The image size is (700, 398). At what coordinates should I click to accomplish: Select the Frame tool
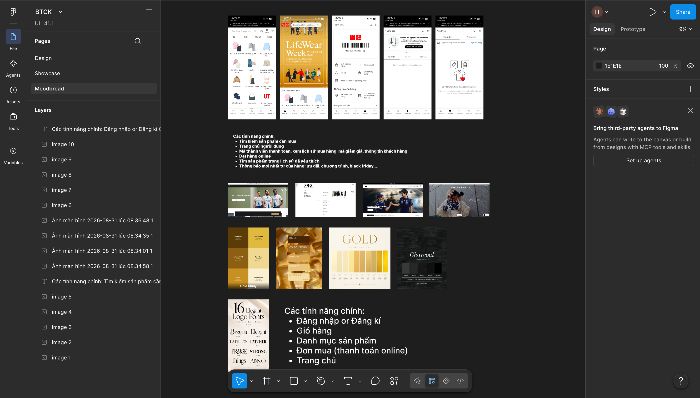[267, 381]
